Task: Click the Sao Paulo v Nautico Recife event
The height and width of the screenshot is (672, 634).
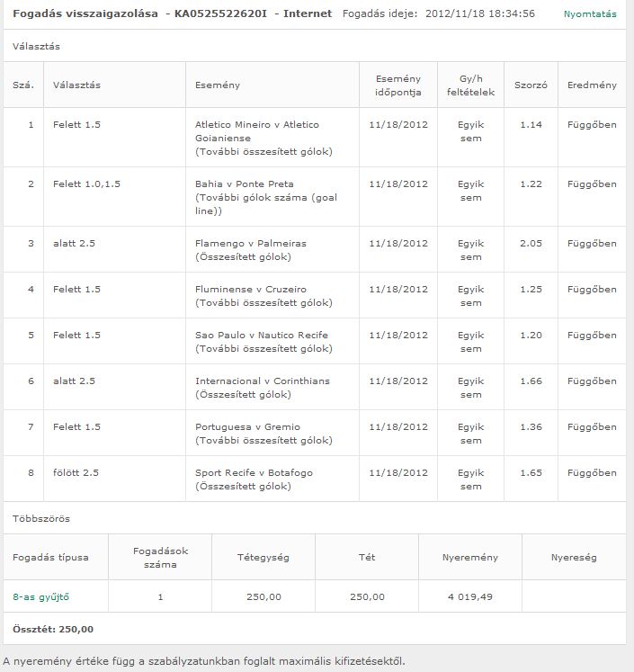Action: tap(261, 335)
